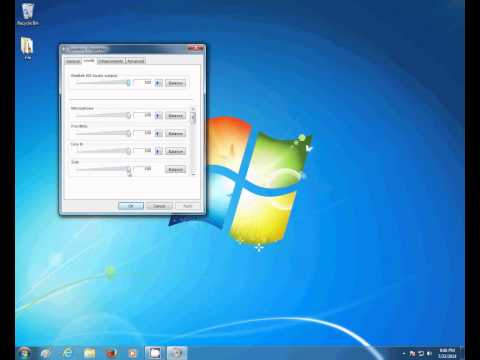Show hidden system tray icons

[x=404, y=353]
